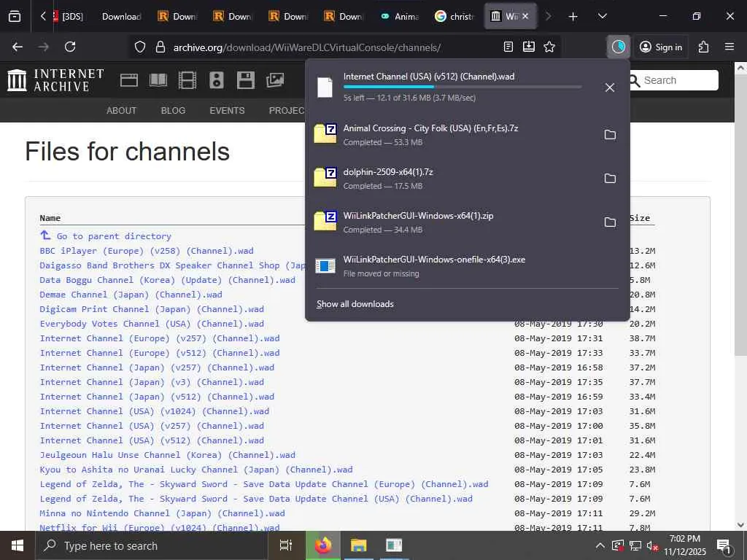Open the Audio speaker icon
The width and height of the screenshot is (747, 560).
pyautogui.click(x=216, y=80)
